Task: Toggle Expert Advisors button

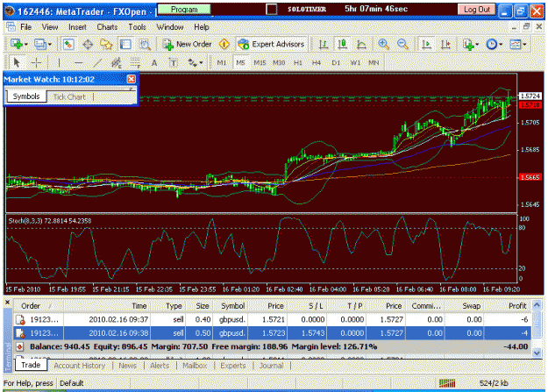Action: click(271, 45)
